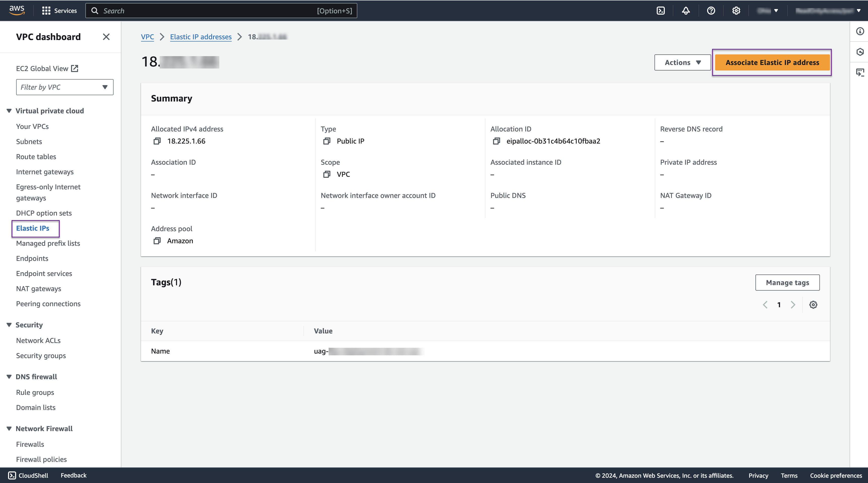Screen dimensions: 868x483
Task: Collapse the Virtual private cloud section
Action: point(9,111)
